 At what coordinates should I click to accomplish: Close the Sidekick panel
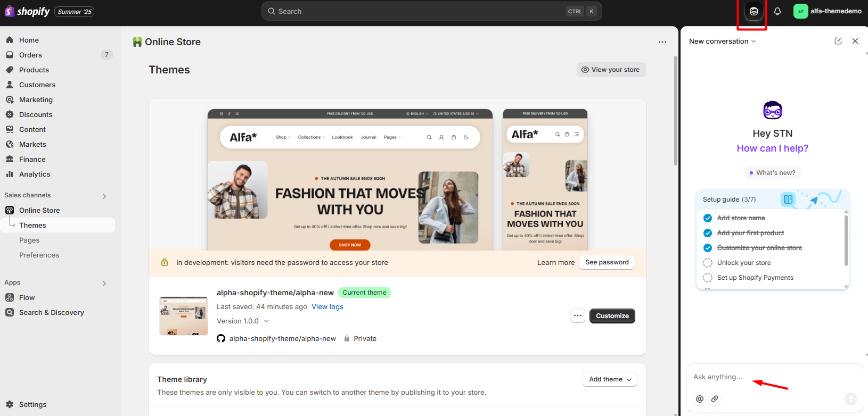click(x=855, y=41)
